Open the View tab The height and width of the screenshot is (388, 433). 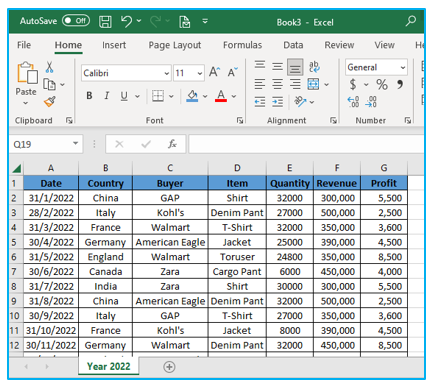(384, 45)
